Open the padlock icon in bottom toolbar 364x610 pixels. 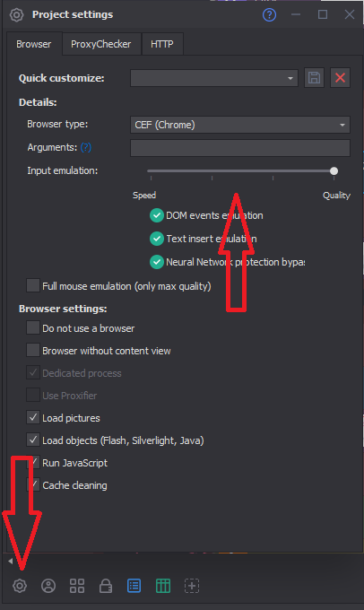pos(106,586)
